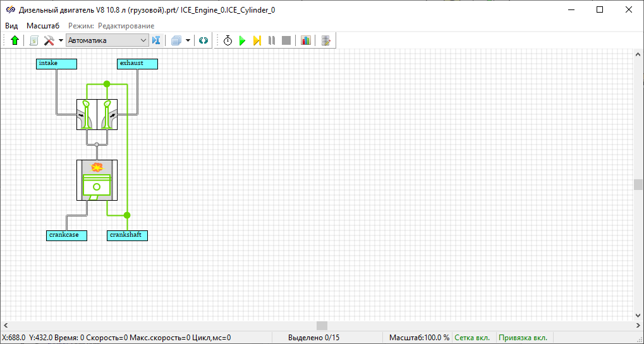The width and height of the screenshot is (644, 344).
Task: Click the green up arrow icon
Action: (15, 40)
